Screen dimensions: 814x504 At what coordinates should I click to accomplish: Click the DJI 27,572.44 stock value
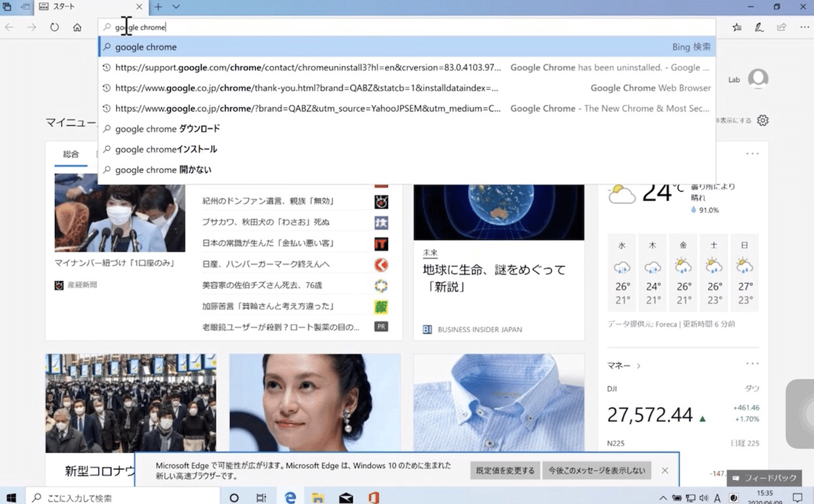650,414
